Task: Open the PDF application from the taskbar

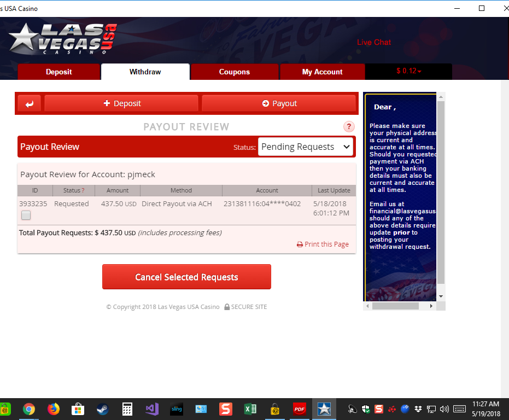Action: coord(299,409)
